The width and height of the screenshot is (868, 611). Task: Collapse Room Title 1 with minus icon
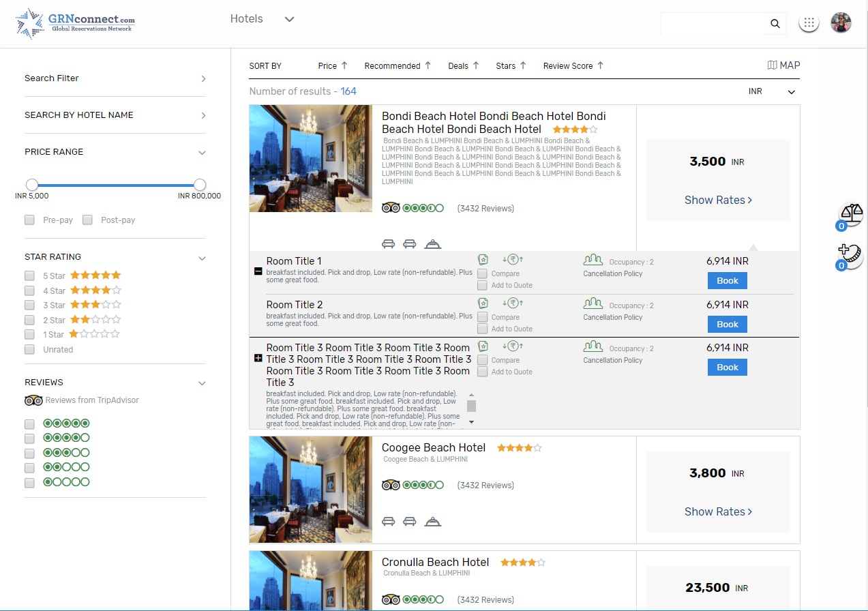point(258,271)
